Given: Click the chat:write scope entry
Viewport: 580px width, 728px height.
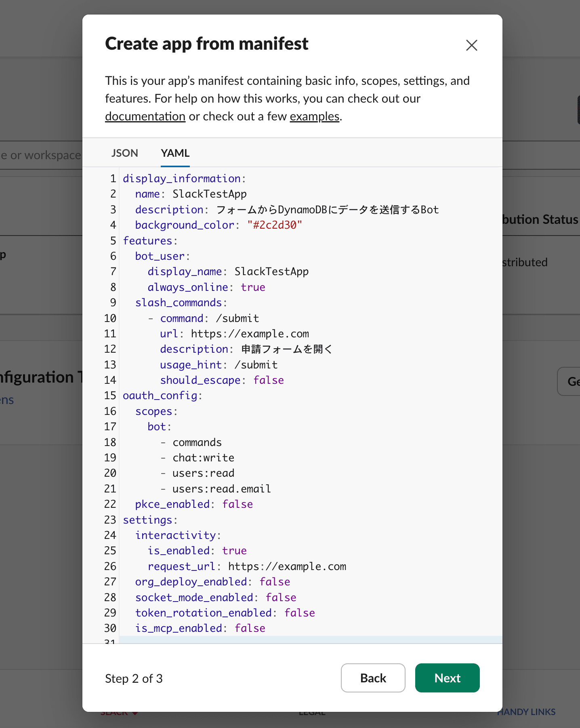Looking at the screenshot, I should click(203, 458).
